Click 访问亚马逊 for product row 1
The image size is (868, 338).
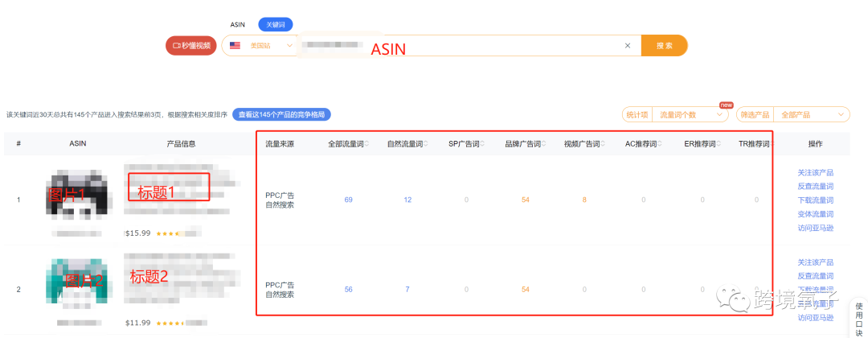click(x=816, y=228)
